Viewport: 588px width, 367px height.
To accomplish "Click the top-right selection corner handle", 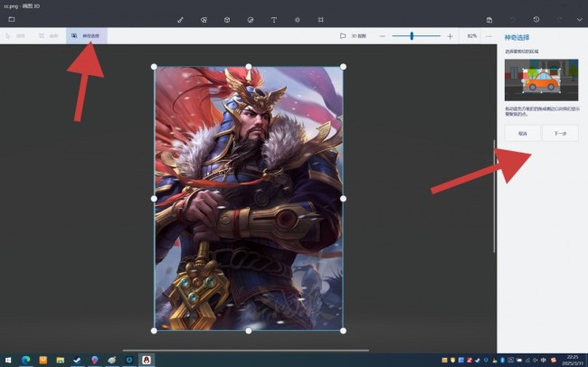I will 343,67.
